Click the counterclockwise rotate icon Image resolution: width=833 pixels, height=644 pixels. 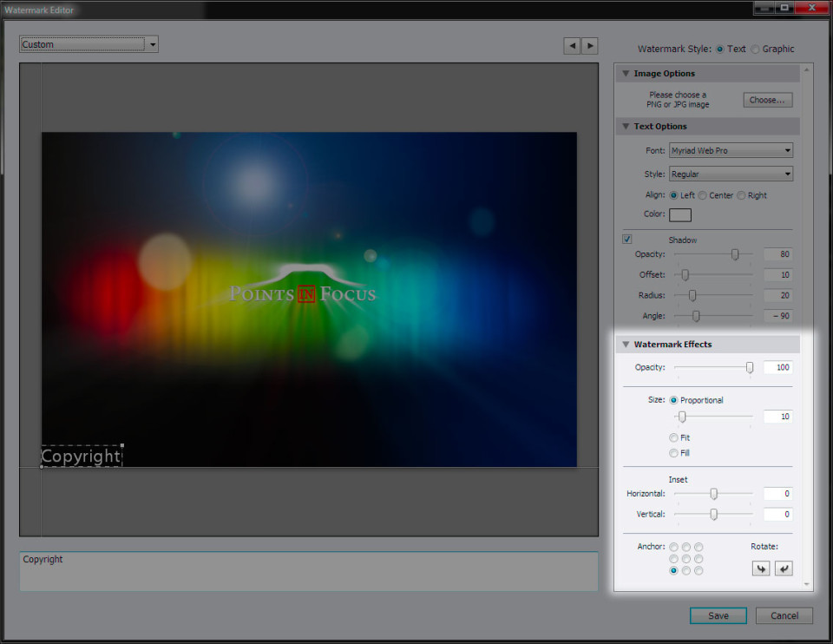point(784,568)
